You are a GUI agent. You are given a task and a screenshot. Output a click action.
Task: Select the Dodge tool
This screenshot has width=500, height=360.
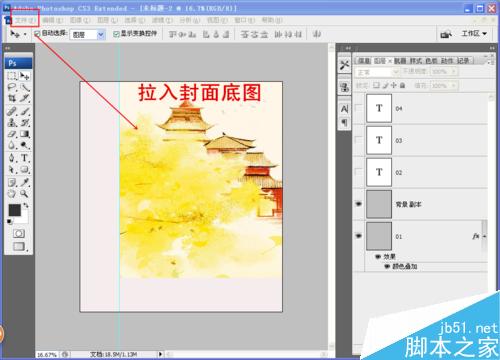click(x=24, y=145)
